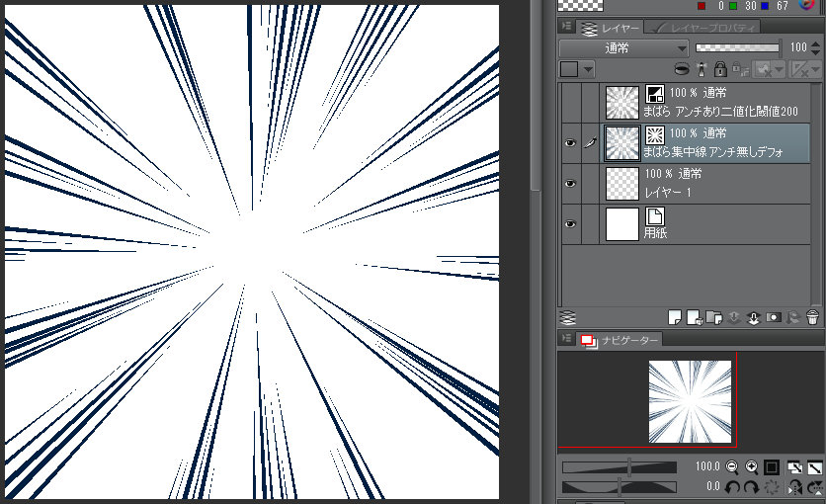Zoom in with the plus magnifier
The width and height of the screenshot is (826, 504).
click(x=752, y=466)
